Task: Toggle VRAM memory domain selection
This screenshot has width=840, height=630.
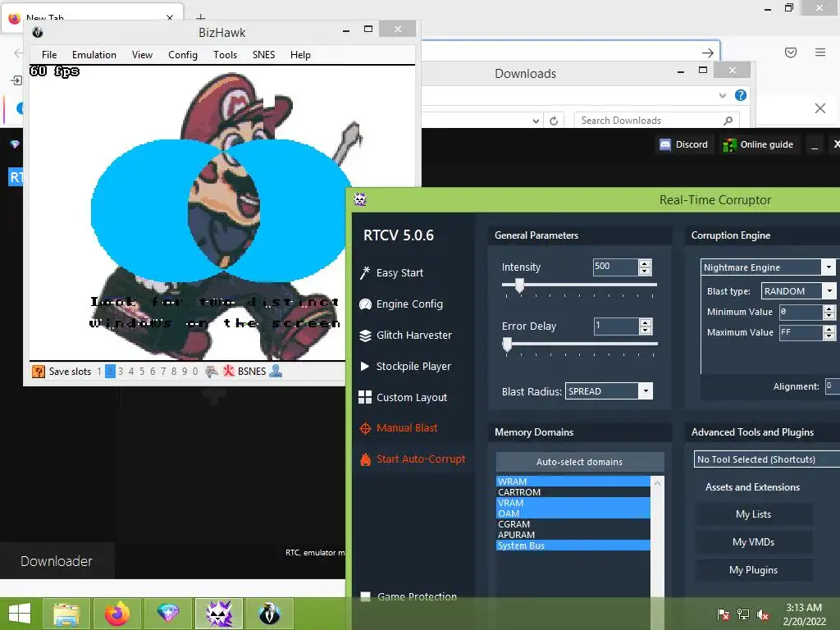Action: click(573, 503)
